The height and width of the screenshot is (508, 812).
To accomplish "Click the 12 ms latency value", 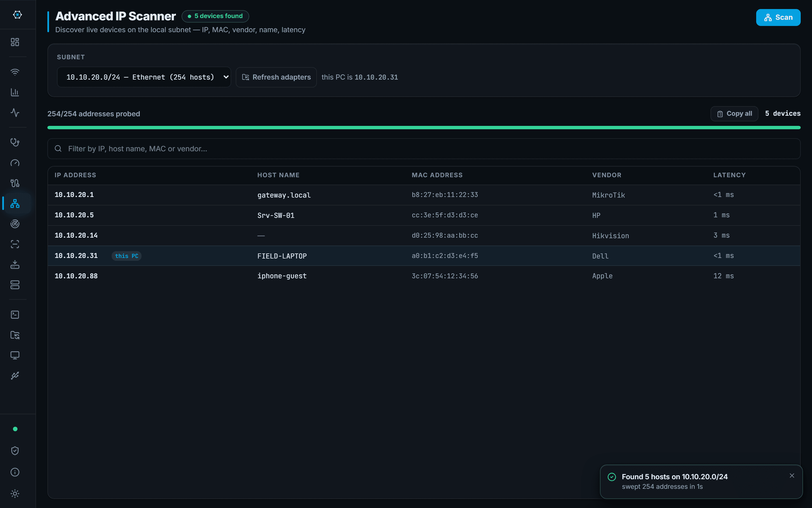I will 723,276.
